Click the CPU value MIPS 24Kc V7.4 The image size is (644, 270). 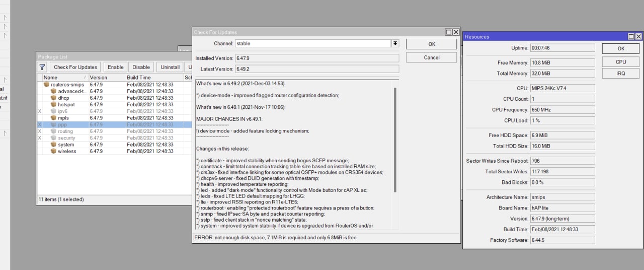[562, 88]
